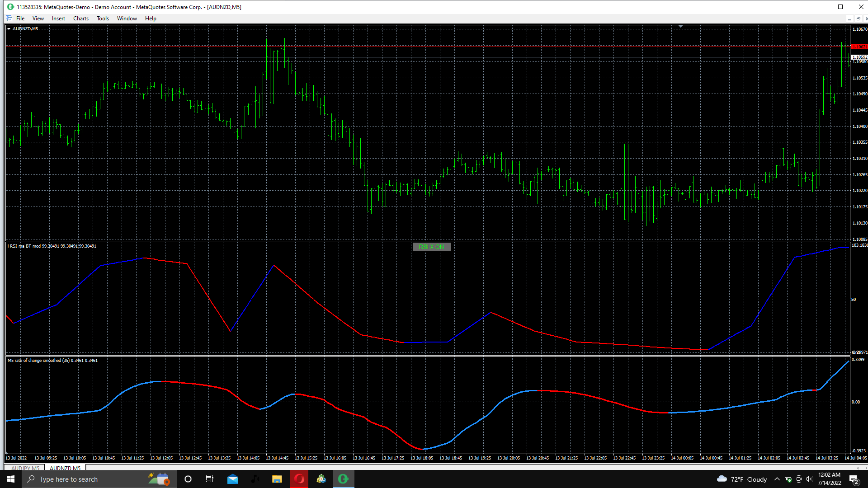Screen dimensions: 868x488
Task: Restore the inner chart window button
Action: coord(858,19)
